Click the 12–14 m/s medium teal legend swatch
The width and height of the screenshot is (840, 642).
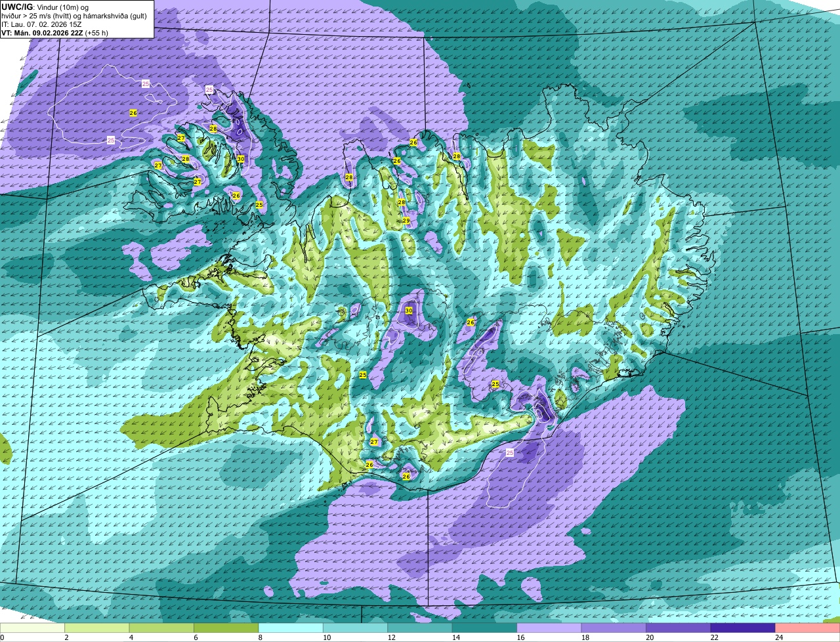tap(421, 628)
